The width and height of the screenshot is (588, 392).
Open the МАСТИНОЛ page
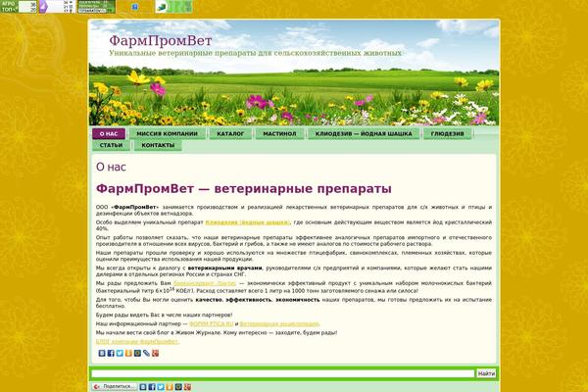pyautogui.click(x=279, y=133)
